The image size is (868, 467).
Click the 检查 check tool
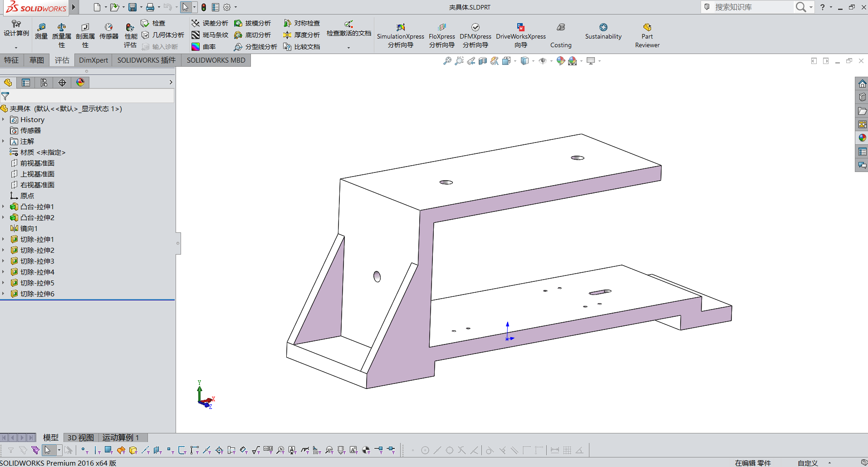(x=153, y=23)
